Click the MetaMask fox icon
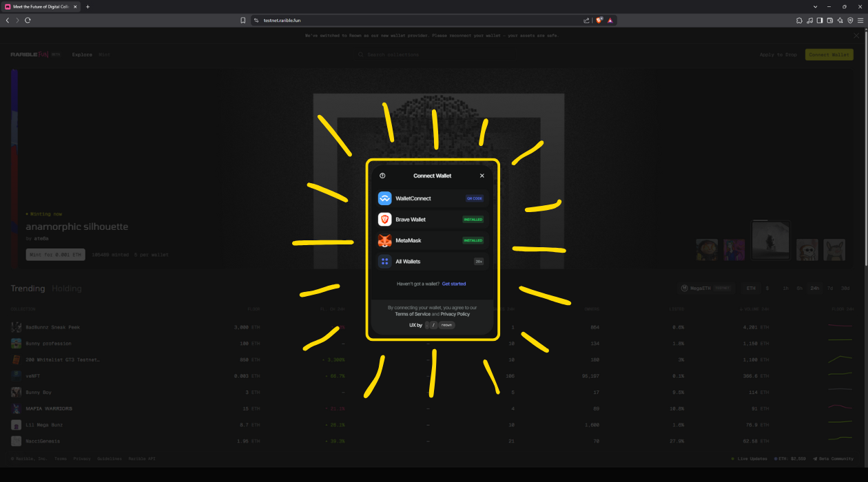The width and height of the screenshot is (868, 482). point(384,240)
